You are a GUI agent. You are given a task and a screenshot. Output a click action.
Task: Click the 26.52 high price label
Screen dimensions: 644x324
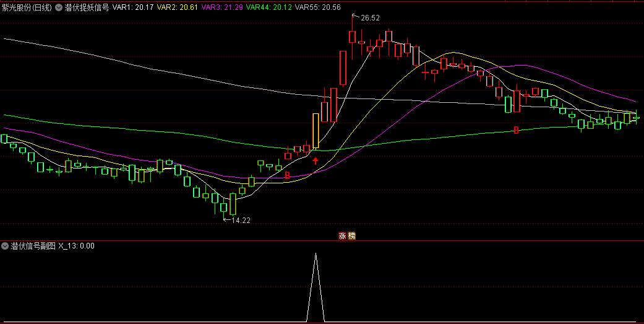tap(370, 18)
